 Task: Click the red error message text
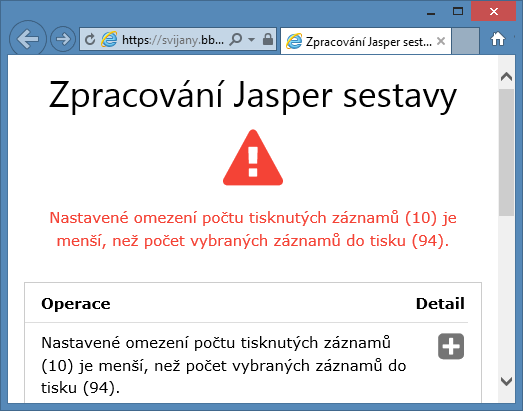[x=253, y=229]
